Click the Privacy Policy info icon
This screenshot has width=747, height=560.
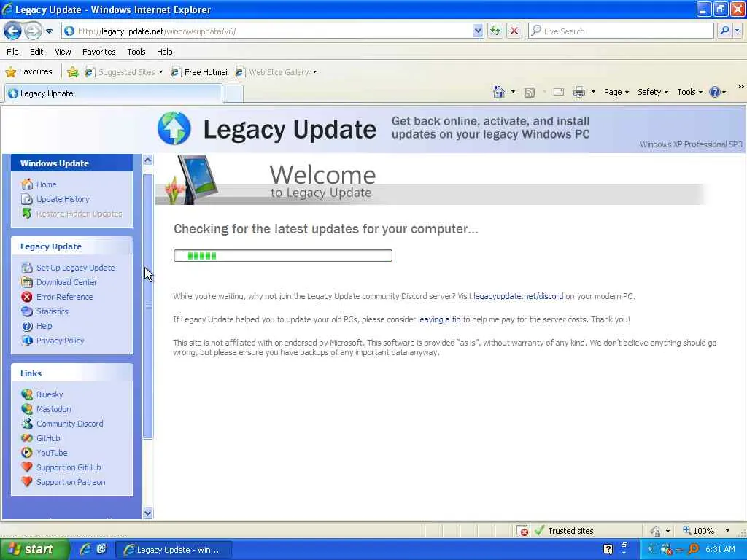tap(27, 341)
